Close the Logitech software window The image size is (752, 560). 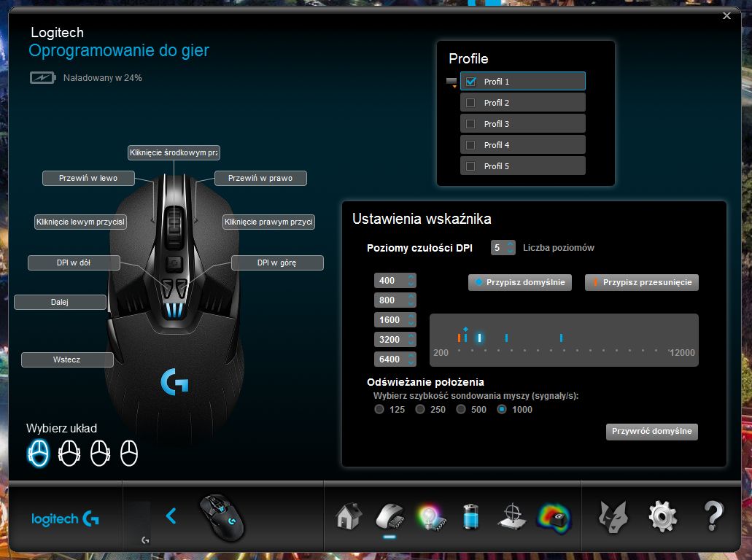pos(726,16)
